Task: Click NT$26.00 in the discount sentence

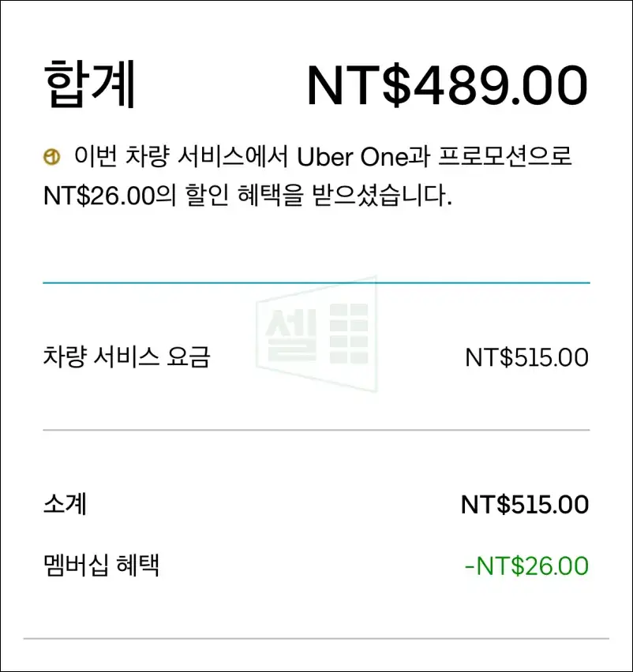Action: pos(99,196)
